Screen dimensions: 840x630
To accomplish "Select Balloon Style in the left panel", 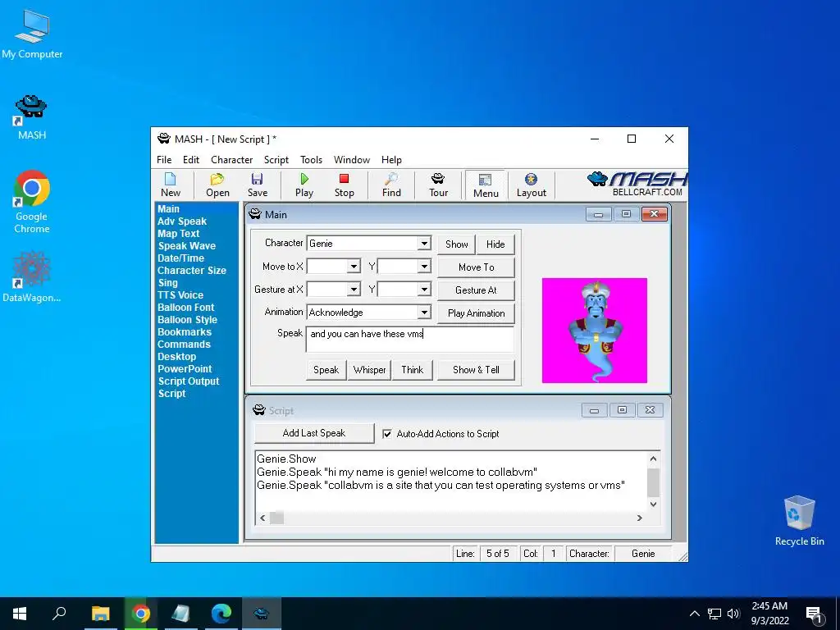I will click(x=187, y=320).
